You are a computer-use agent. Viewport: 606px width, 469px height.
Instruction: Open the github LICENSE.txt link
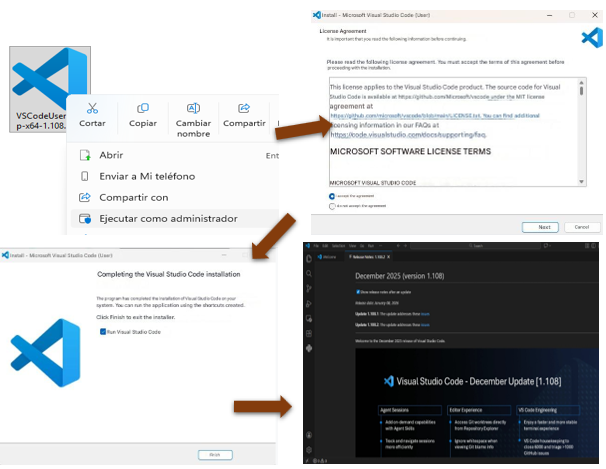pos(405,116)
